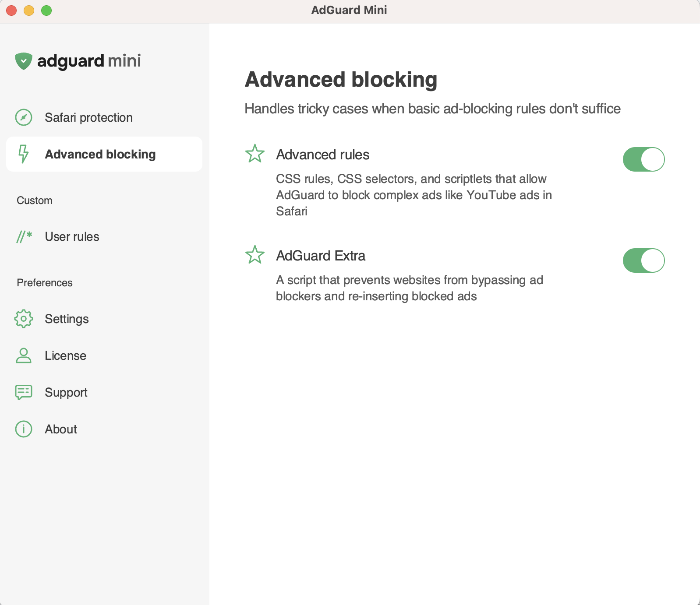View the About page
Screen dimensions: 700x605
[x=104, y=429]
